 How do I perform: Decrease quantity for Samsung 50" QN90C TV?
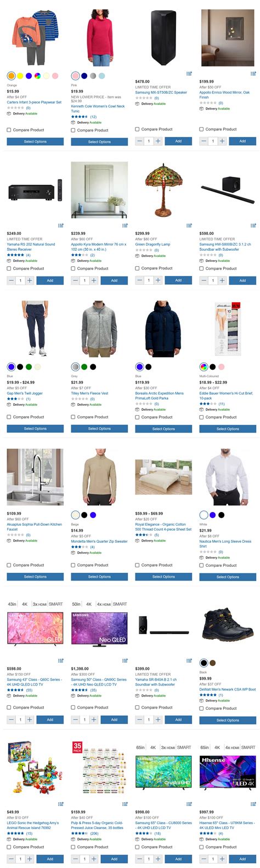(x=75, y=719)
